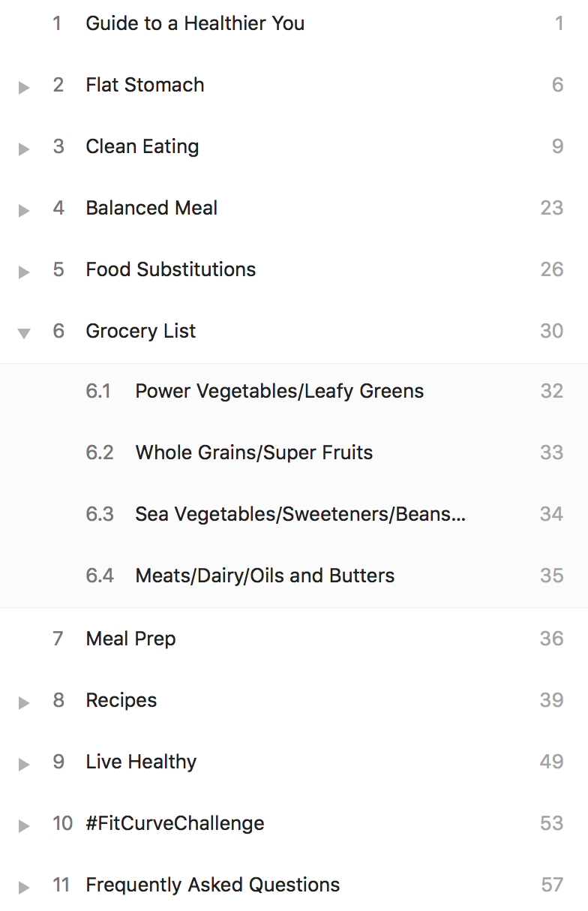
Task: Select the Clean Eating chapter title
Action: click(142, 147)
